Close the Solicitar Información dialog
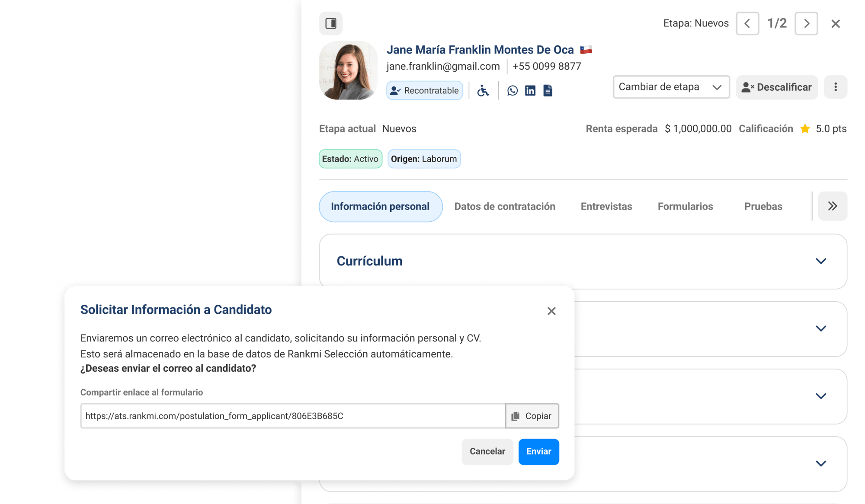865x504 pixels. (x=551, y=311)
